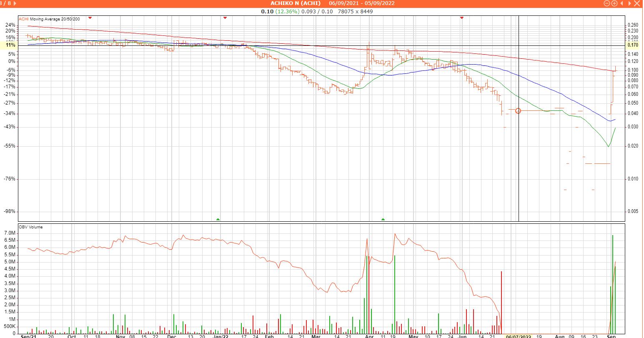The width and height of the screenshot is (644, 338).
Task: Click the red ACHI ticker label
Action: tap(23, 19)
